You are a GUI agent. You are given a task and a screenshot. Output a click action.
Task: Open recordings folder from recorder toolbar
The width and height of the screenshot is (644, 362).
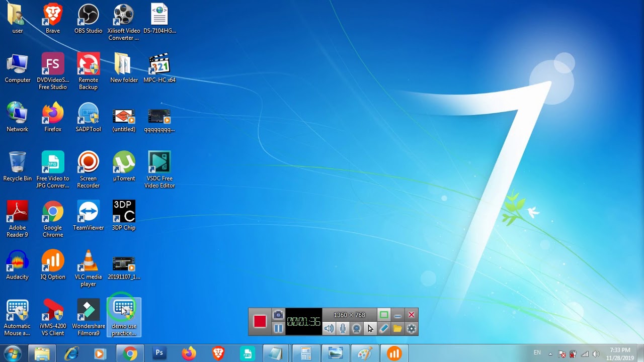[397, 329]
